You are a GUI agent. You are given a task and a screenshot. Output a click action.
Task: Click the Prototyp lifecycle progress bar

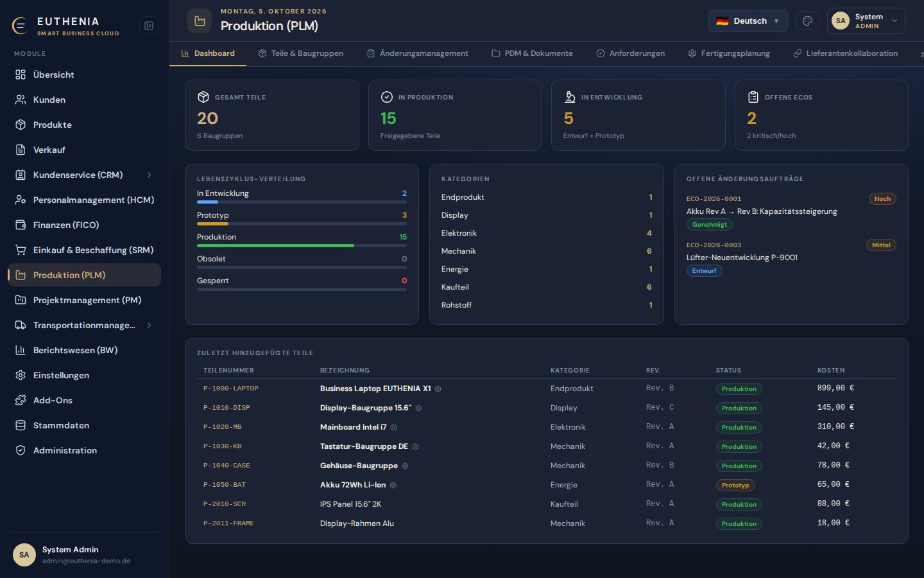[302, 223]
